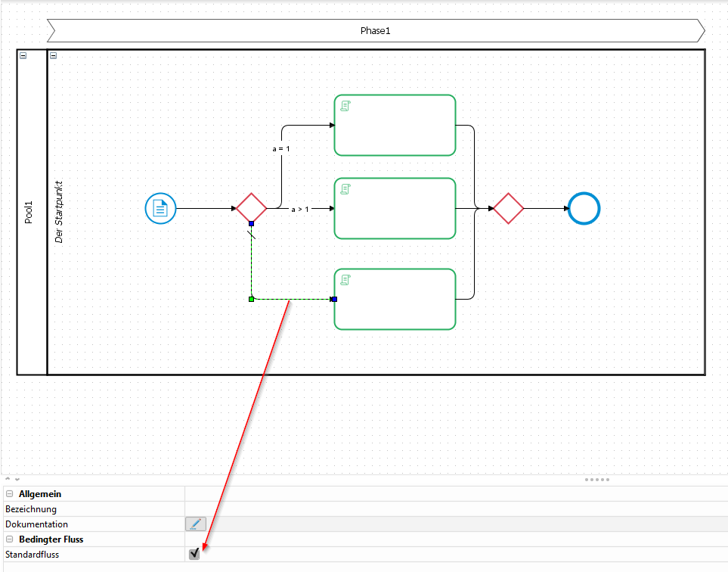Select the first red diamond gateway
728x572 pixels.
251,208
